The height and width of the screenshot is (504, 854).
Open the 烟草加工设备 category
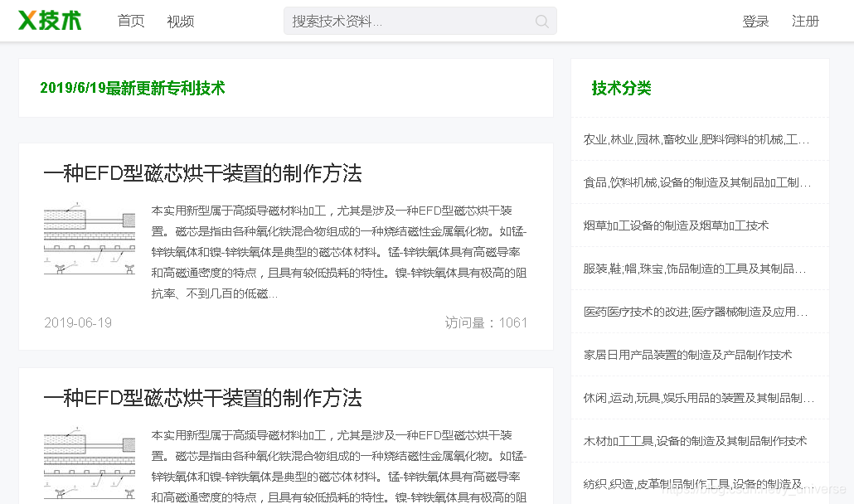(x=675, y=225)
